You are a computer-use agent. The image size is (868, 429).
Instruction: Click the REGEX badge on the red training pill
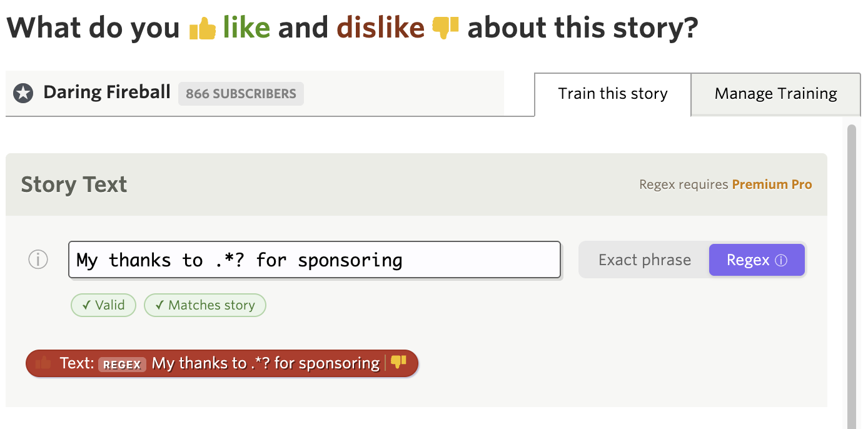click(x=122, y=363)
